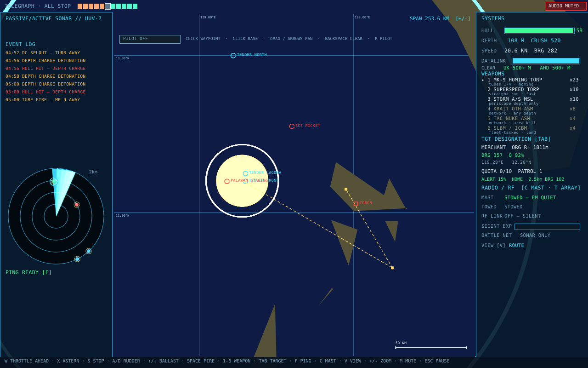Click the Span [+/-] zoom control
The width and height of the screenshot is (588, 368).
point(463,19)
